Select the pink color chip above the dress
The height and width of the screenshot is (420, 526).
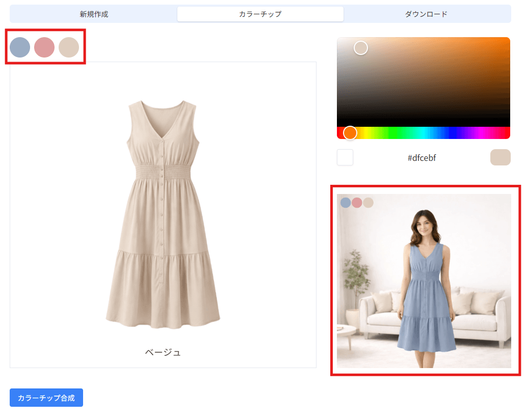tap(44, 47)
